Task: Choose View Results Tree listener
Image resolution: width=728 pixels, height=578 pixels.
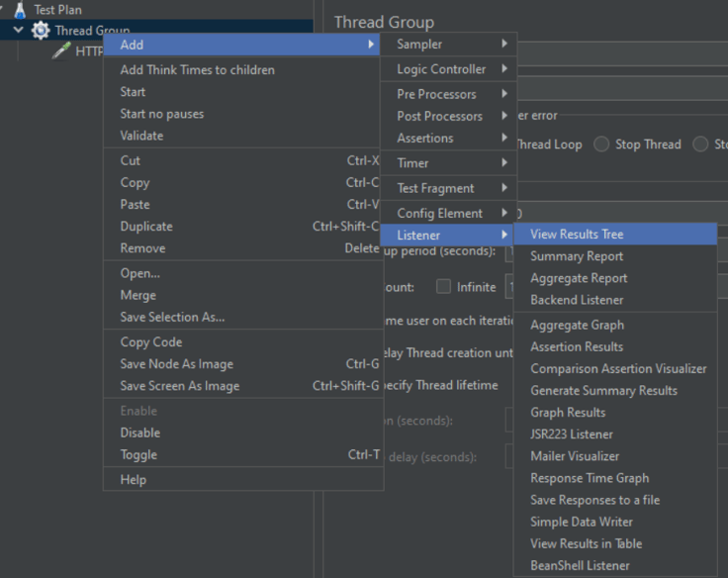Action: (577, 235)
